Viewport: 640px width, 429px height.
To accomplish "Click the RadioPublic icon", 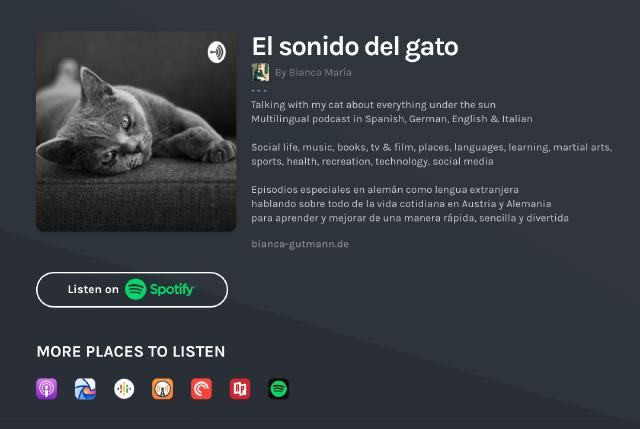I will tap(240, 389).
